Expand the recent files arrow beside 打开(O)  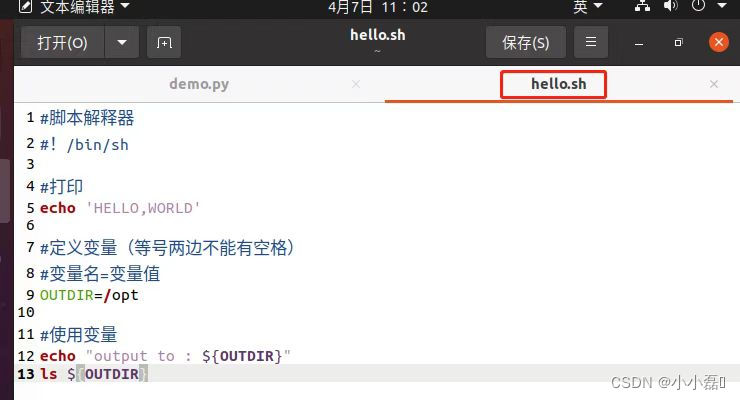[122, 42]
